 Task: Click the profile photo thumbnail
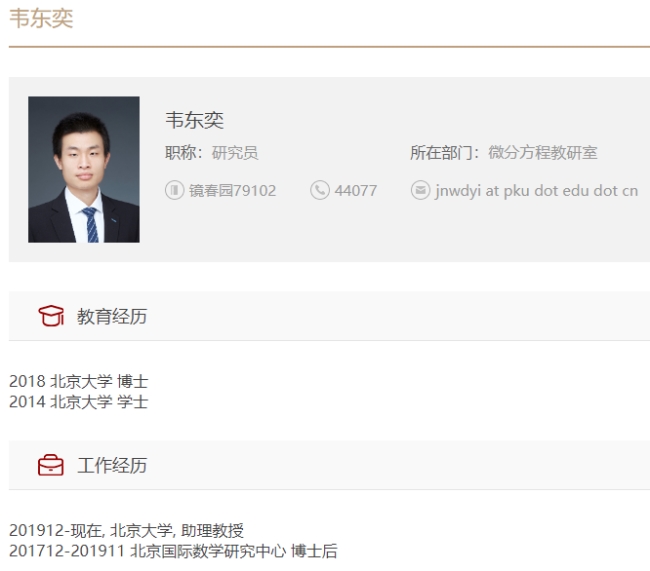pos(84,169)
